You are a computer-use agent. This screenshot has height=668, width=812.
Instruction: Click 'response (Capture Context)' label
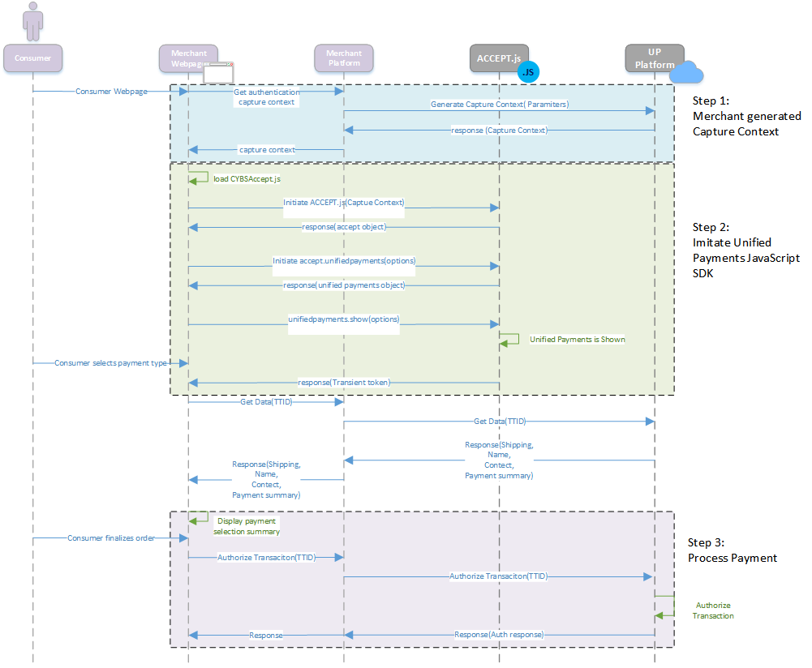click(499, 130)
